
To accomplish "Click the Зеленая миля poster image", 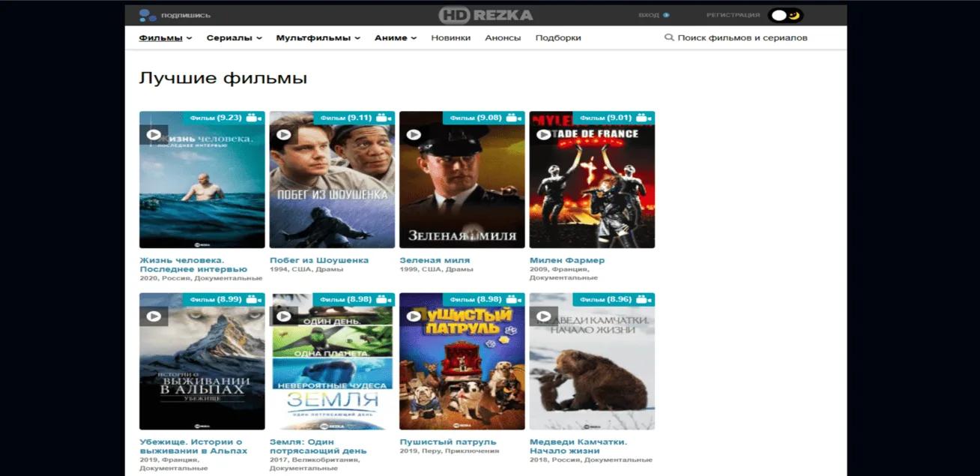I will (462, 180).
